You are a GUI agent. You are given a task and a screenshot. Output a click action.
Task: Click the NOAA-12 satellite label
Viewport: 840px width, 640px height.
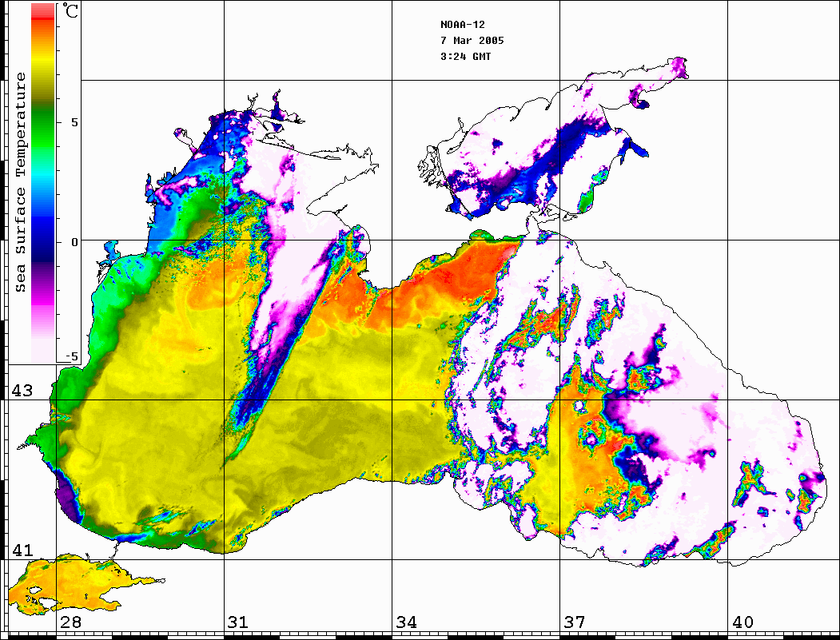[x=462, y=25]
